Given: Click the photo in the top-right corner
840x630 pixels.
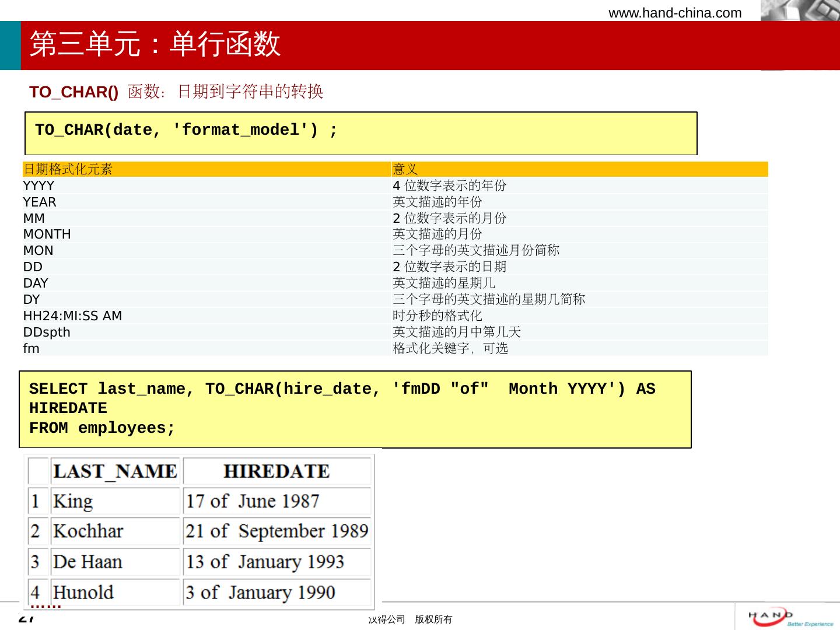Looking at the screenshot, I should click(x=799, y=10).
